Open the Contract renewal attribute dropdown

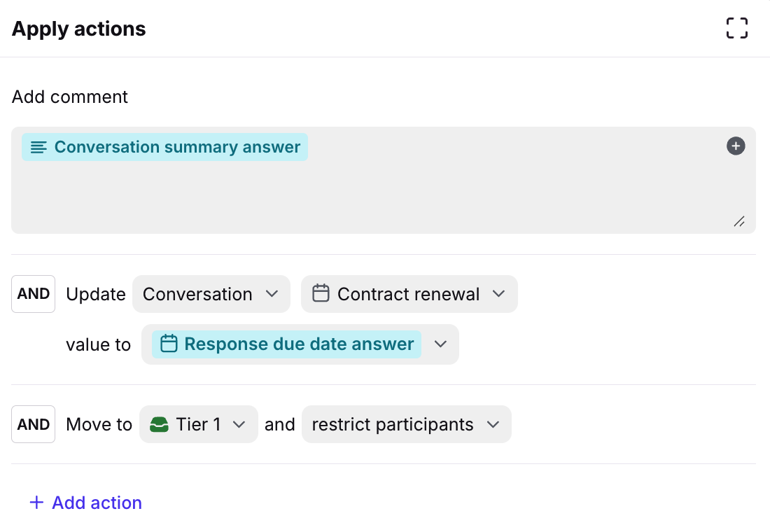(409, 294)
